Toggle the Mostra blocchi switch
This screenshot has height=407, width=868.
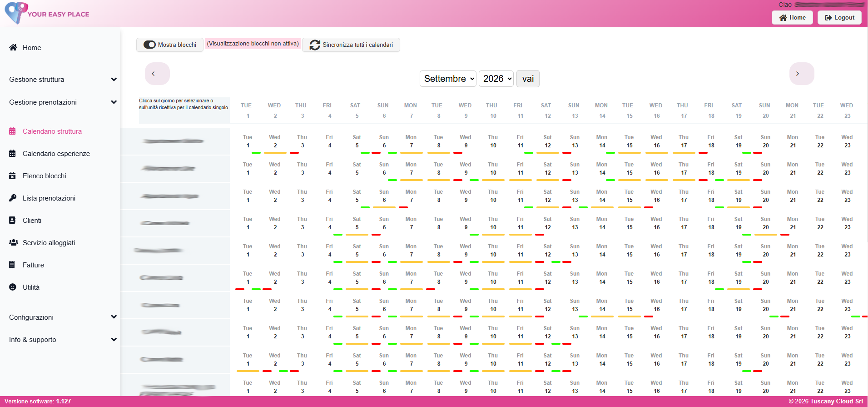(x=149, y=45)
